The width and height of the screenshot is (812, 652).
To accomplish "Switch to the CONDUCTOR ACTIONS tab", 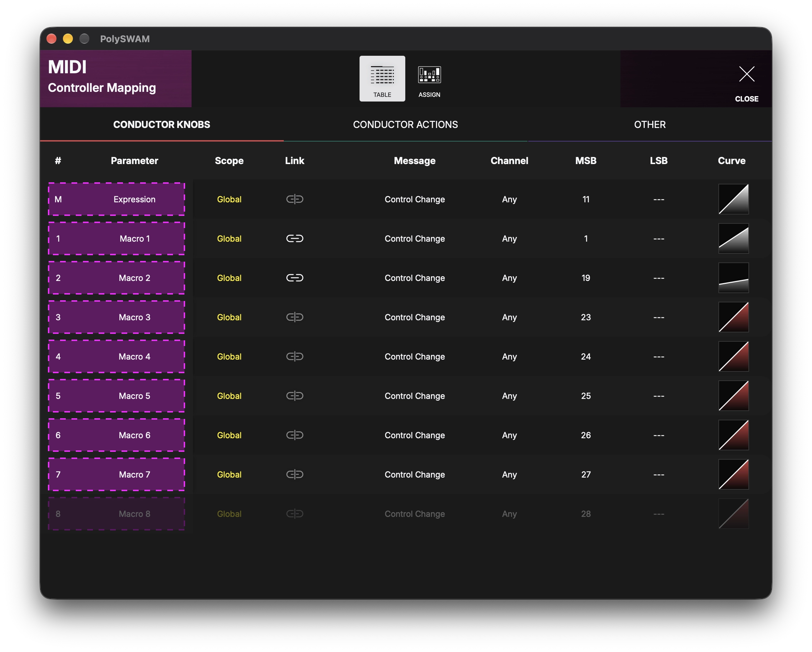I will 405,125.
